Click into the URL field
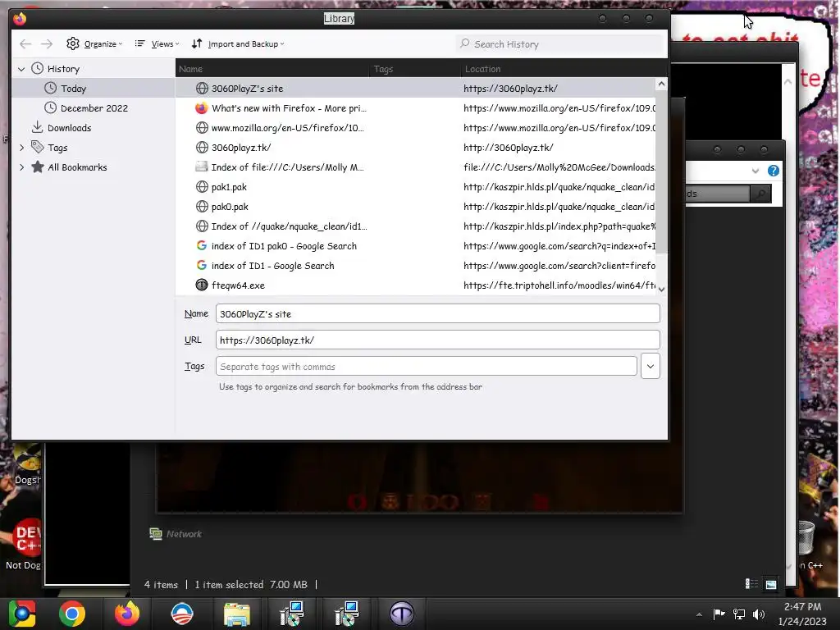 438,340
